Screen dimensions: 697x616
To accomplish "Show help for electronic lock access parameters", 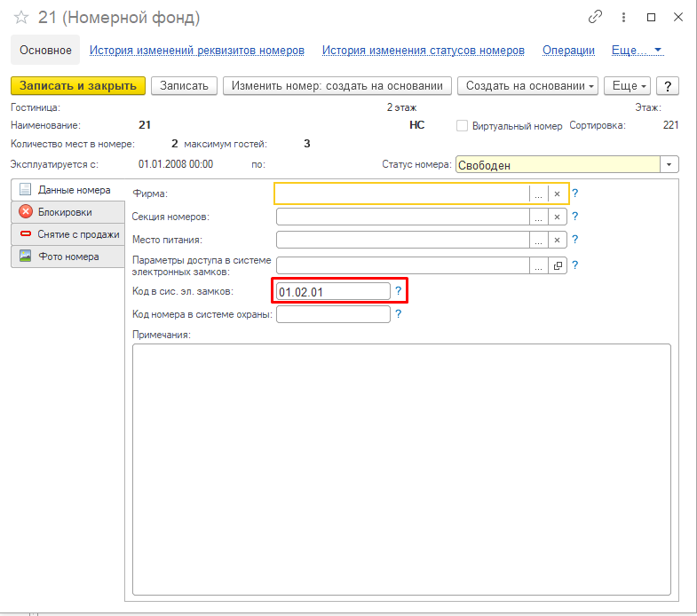I will tap(574, 265).
